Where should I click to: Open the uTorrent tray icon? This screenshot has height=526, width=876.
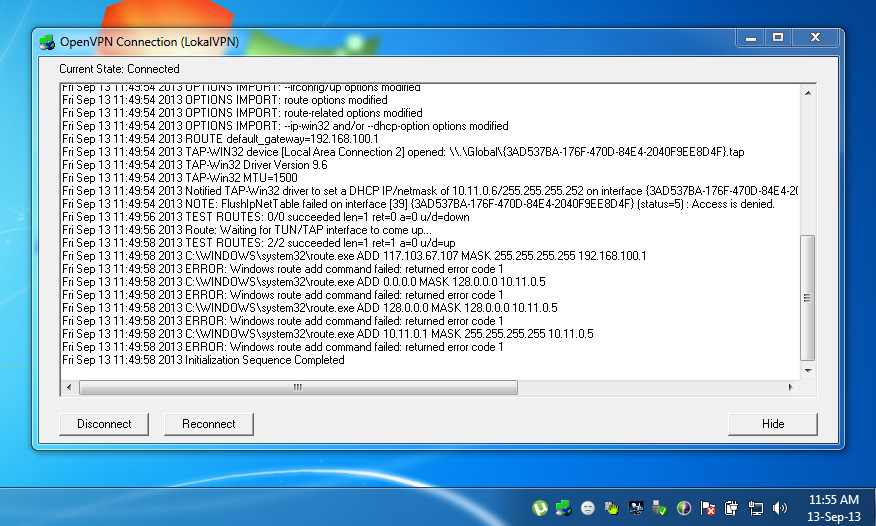click(x=540, y=508)
